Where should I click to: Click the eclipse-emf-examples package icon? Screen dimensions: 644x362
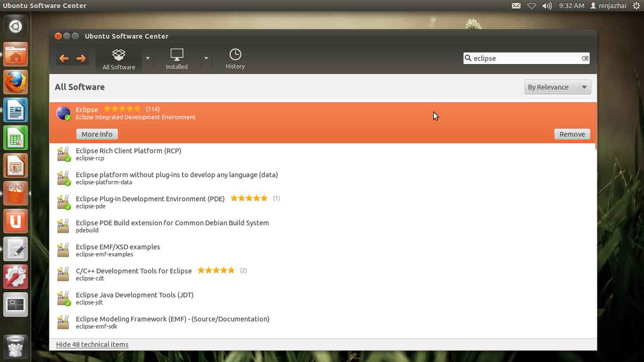point(64,250)
